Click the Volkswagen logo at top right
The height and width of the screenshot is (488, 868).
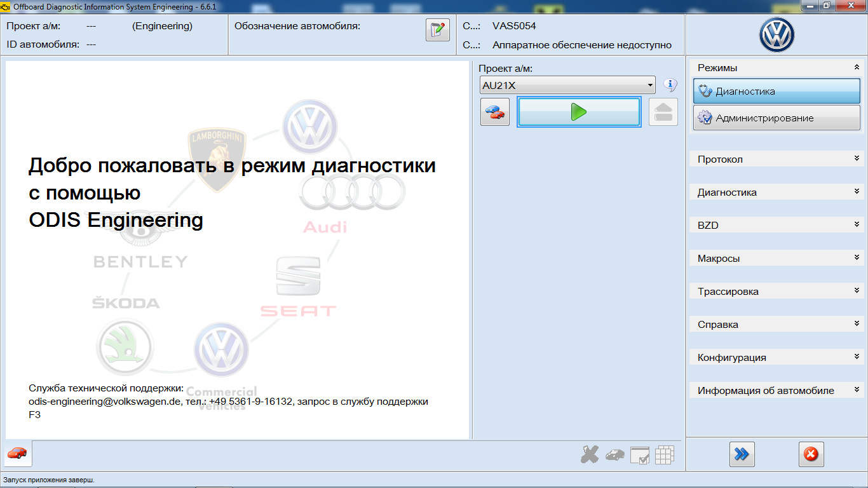(776, 35)
